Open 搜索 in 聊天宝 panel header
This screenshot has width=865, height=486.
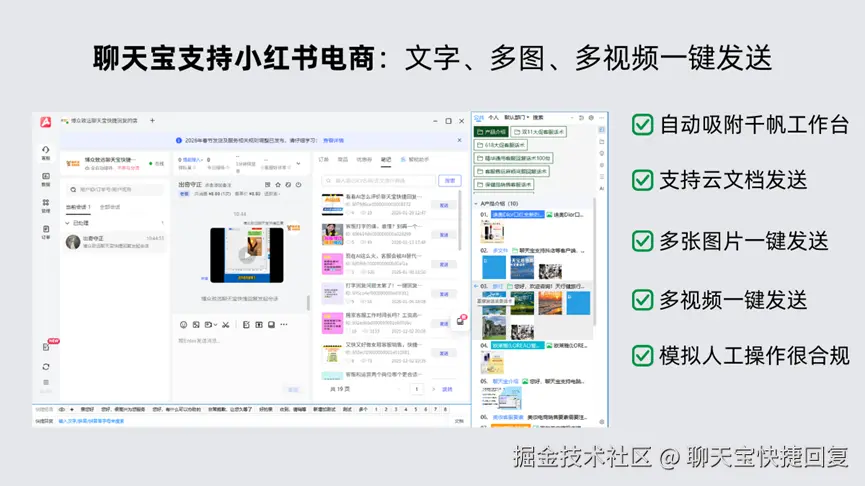coord(538,118)
